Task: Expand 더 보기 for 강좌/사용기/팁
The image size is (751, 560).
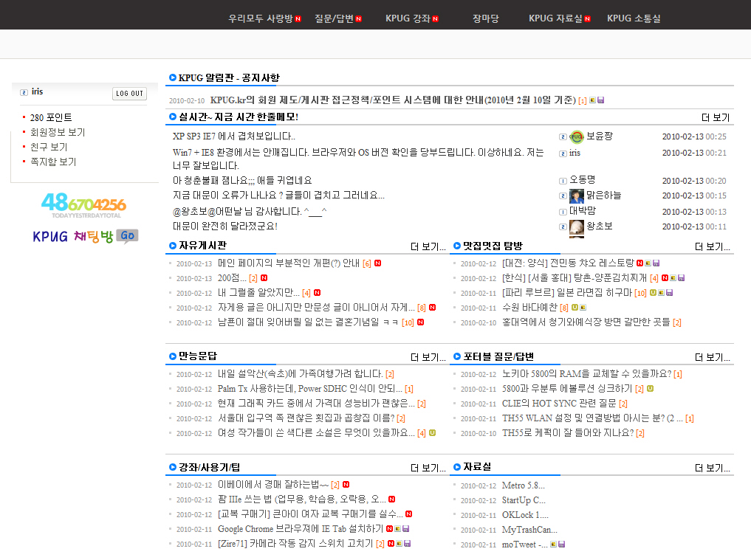Action: [428, 468]
